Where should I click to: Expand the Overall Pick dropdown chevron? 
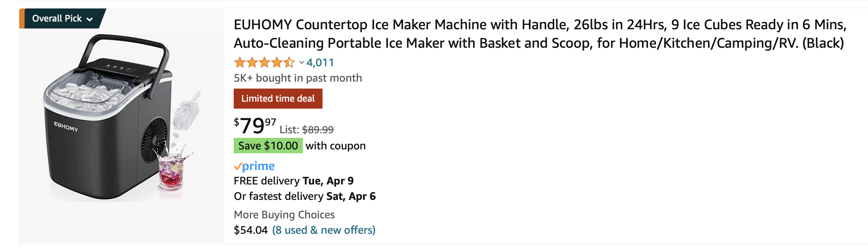90,18
